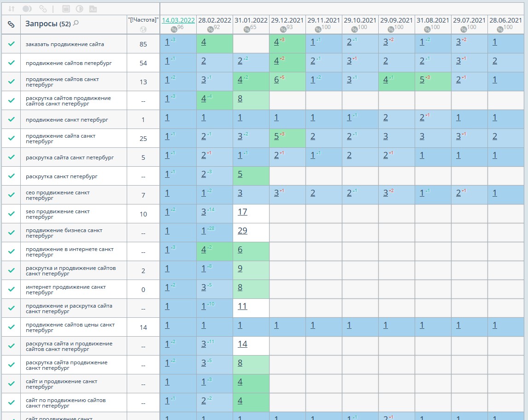Click the window layout icon in the toolbar
The height and width of the screenshot is (420, 528).
66,9
